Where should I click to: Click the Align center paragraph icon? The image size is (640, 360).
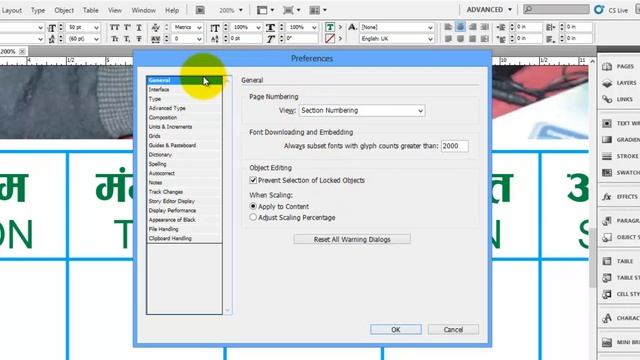[x=460, y=27]
